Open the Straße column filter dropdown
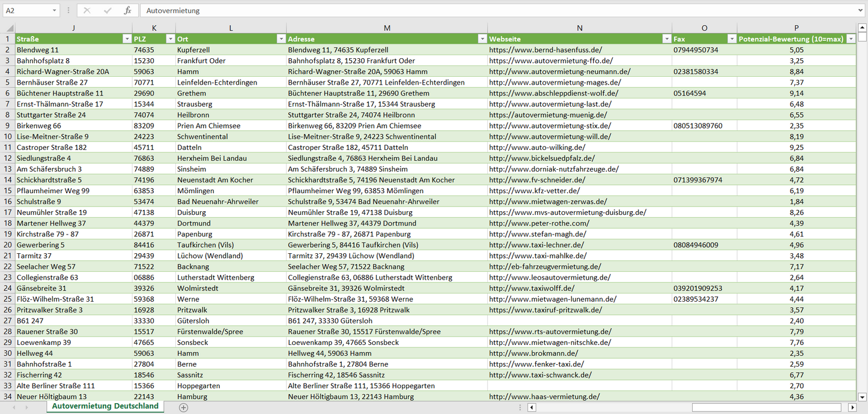868x414 pixels. pos(126,39)
